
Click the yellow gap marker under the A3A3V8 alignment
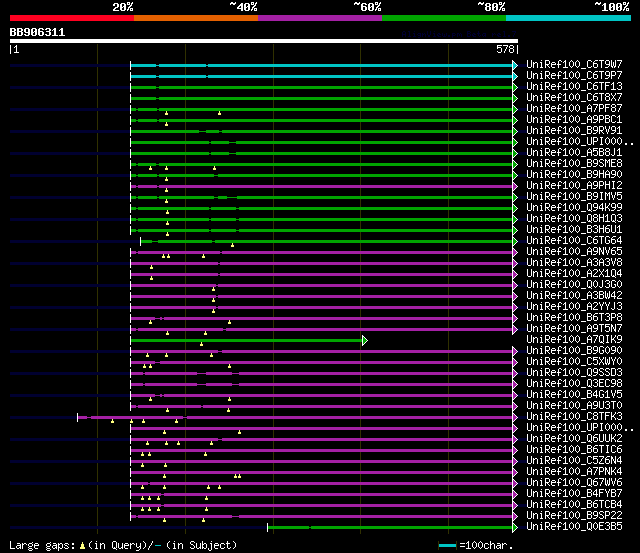[151, 267]
